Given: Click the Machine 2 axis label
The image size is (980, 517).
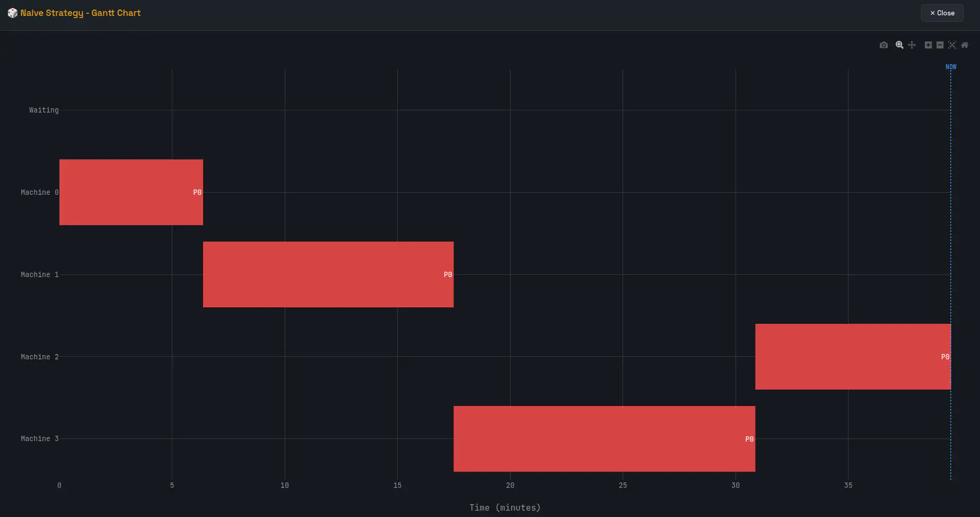Looking at the screenshot, I should coord(39,357).
